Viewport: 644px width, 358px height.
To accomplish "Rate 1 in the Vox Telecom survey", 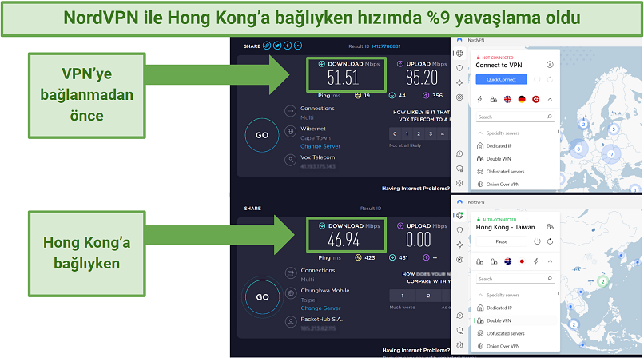I will [407, 133].
